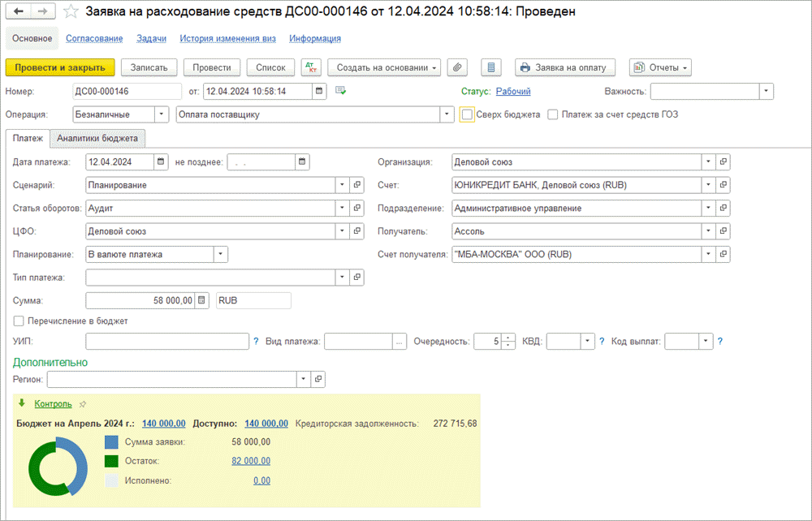Click the calendar icon beside Дата платежа
812x521 pixels.
[x=162, y=161]
